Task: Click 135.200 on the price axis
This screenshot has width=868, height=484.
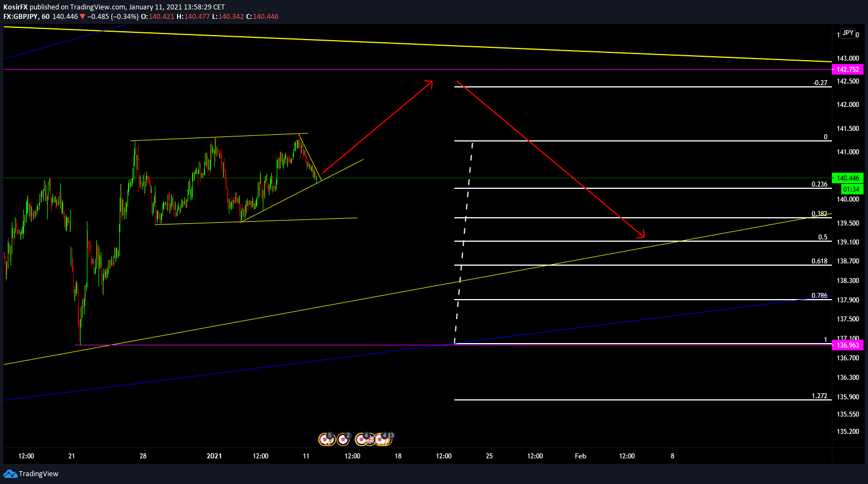Action: (x=849, y=432)
